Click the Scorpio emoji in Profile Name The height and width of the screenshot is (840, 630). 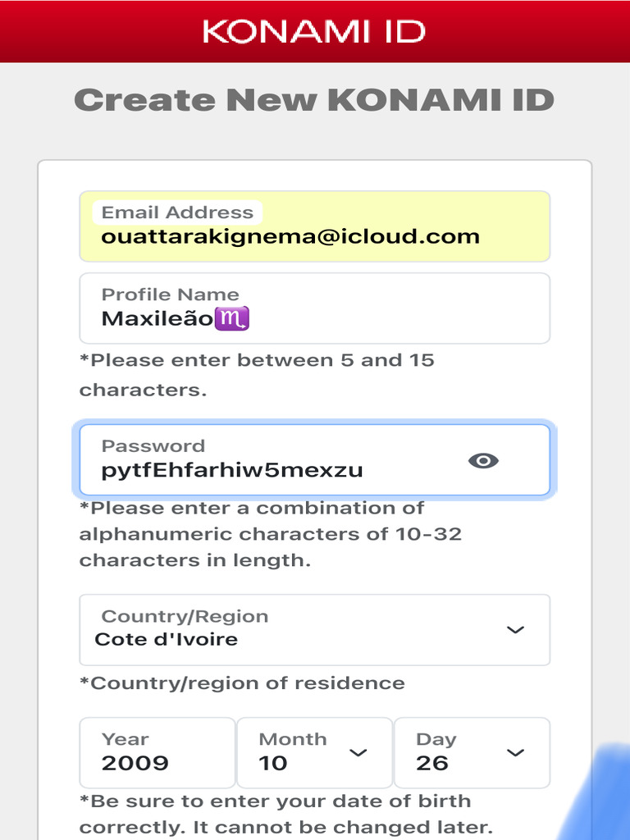(231, 318)
